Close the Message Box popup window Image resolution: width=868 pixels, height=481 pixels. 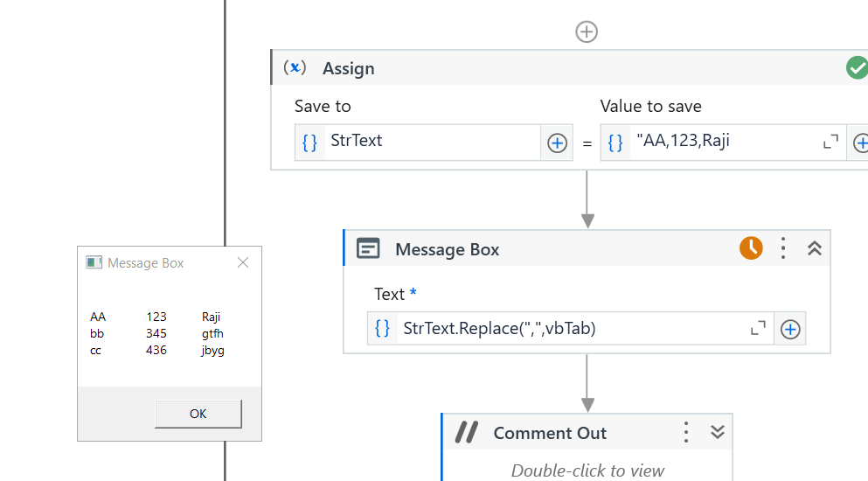tap(243, 262)
